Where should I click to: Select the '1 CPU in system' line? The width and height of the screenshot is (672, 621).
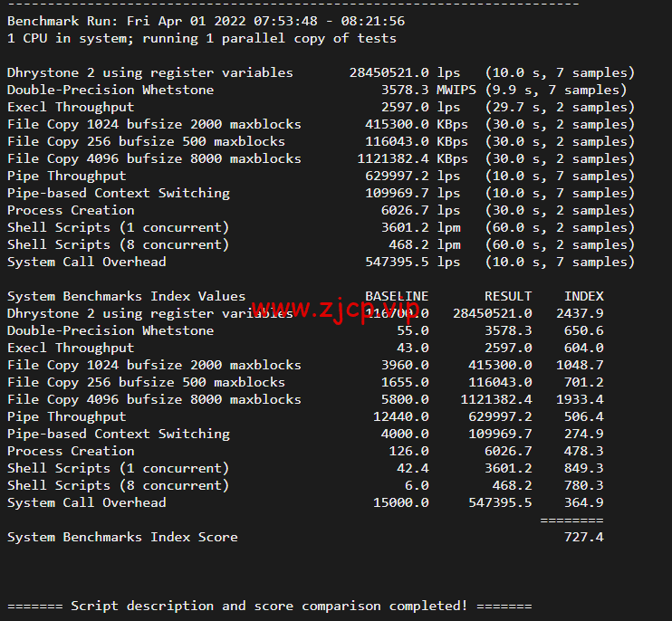click(x=202, y=39)
